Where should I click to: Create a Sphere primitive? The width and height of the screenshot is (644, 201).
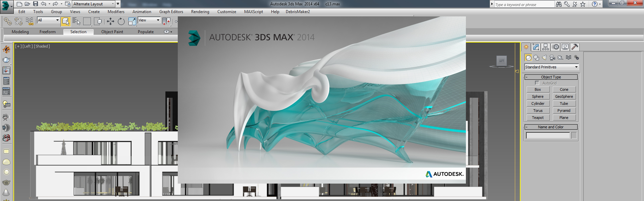coord(538,96)
